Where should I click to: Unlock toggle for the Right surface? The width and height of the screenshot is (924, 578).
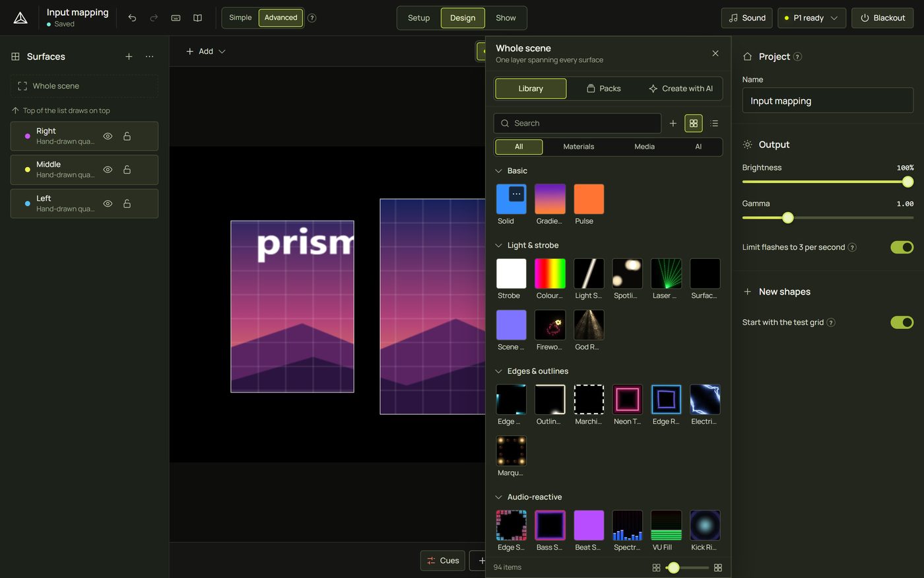point(127,136)
